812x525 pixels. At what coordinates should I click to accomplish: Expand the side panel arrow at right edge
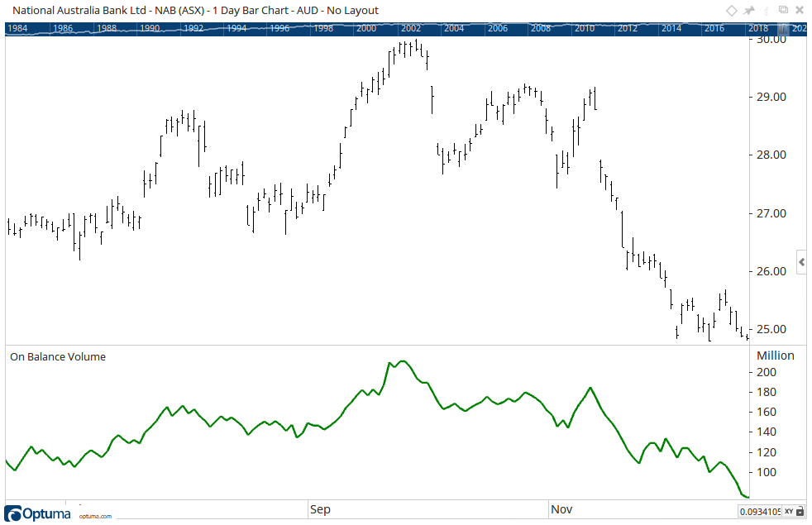801,262
